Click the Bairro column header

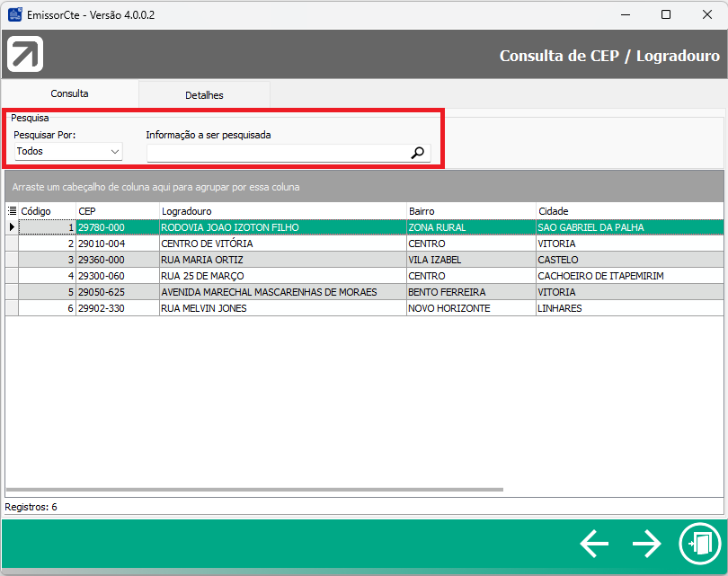(470, 211)
